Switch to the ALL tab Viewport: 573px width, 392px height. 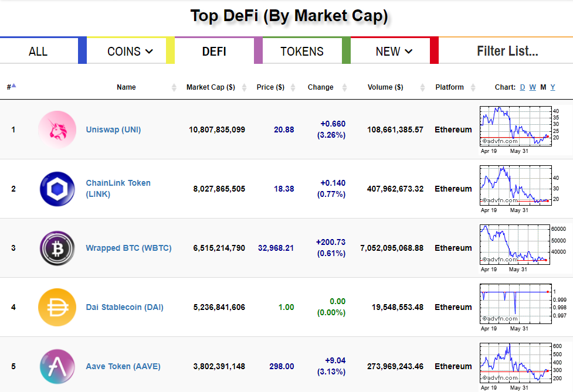coord(39,52)
